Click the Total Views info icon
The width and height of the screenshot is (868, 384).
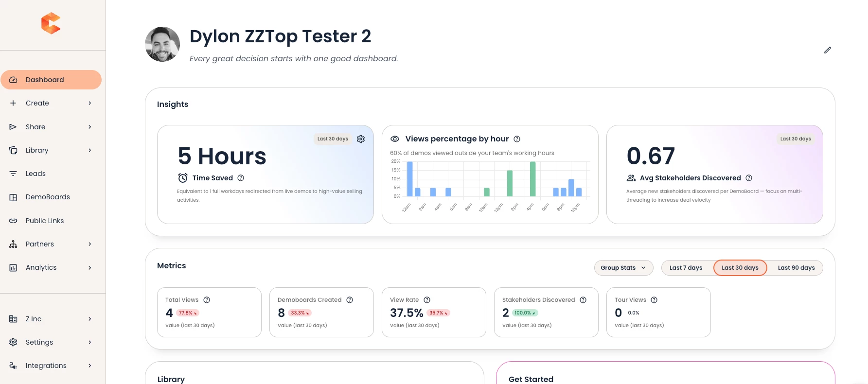click(207, 300)
